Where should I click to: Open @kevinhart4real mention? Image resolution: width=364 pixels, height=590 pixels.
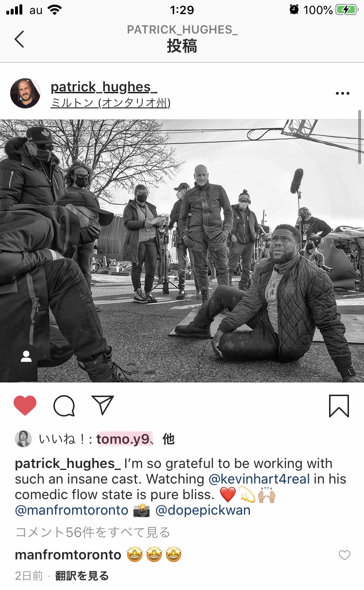259,479
